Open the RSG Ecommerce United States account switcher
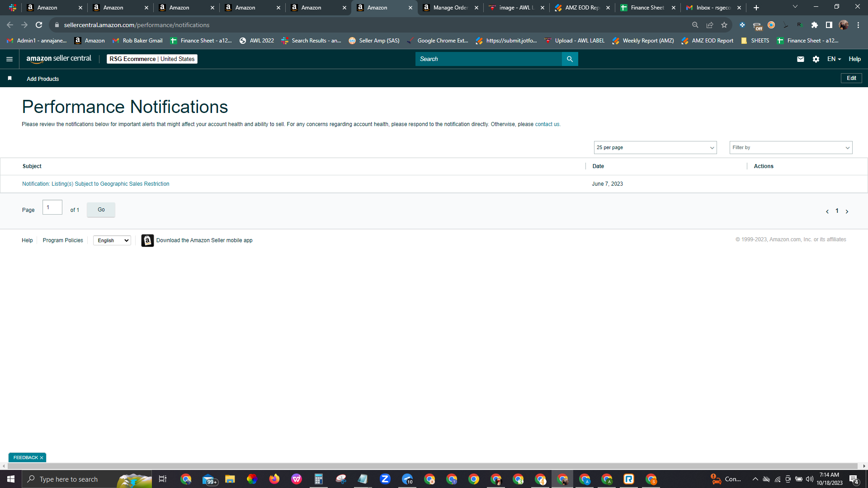The image size is (868, 488). tap(152, 59)
